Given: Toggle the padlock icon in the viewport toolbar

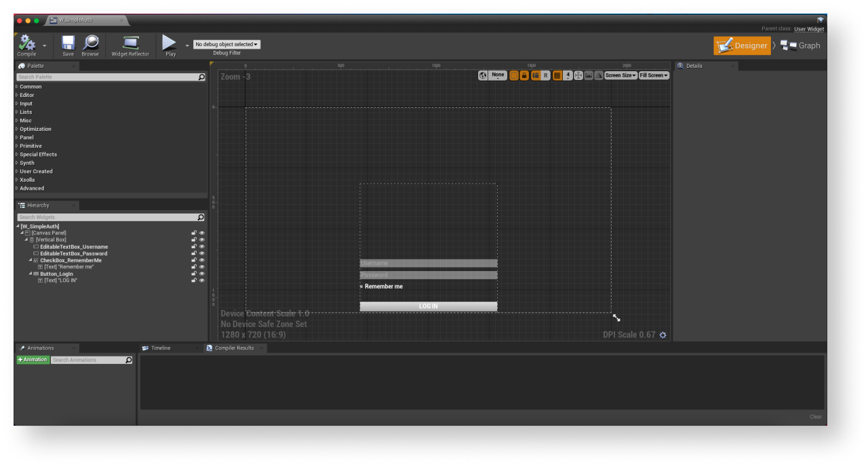Looking at the screenshot, I should point(524,75).
